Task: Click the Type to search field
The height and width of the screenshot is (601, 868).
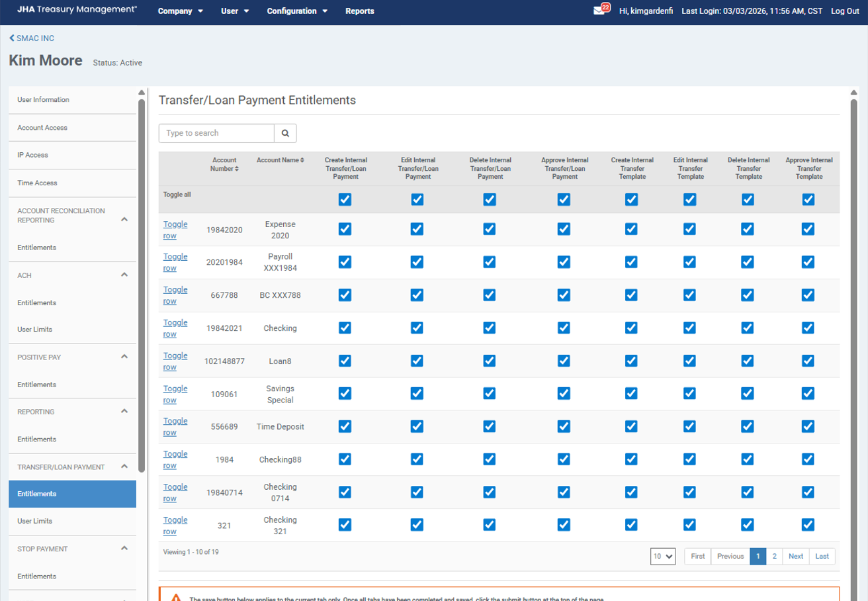Action: [x=216, y=133]
